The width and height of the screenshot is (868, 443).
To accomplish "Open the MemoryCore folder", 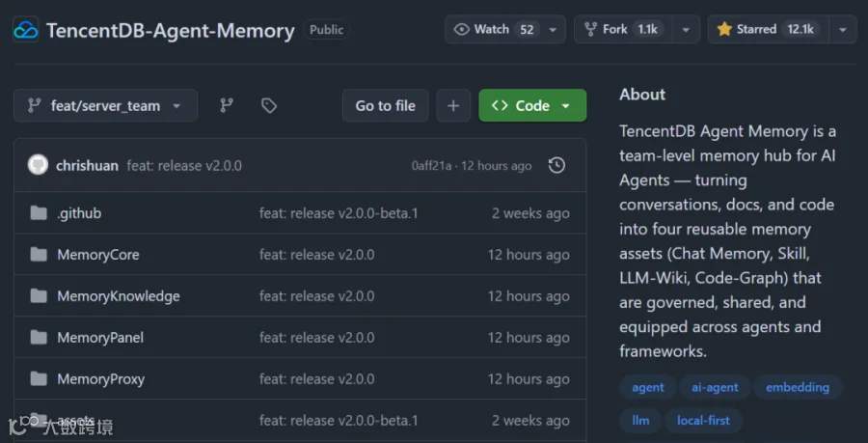I will pos(98,255).
